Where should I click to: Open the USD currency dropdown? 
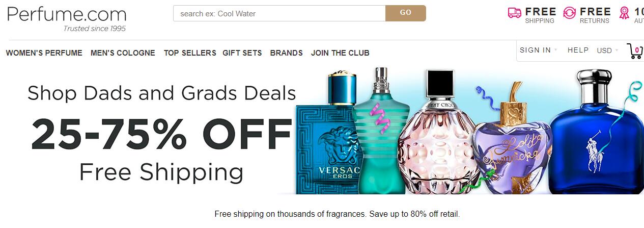click(607, 50)
